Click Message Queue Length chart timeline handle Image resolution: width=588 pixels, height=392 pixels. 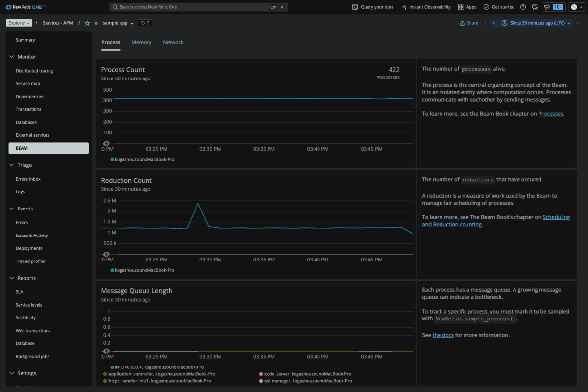coord(106,351)
